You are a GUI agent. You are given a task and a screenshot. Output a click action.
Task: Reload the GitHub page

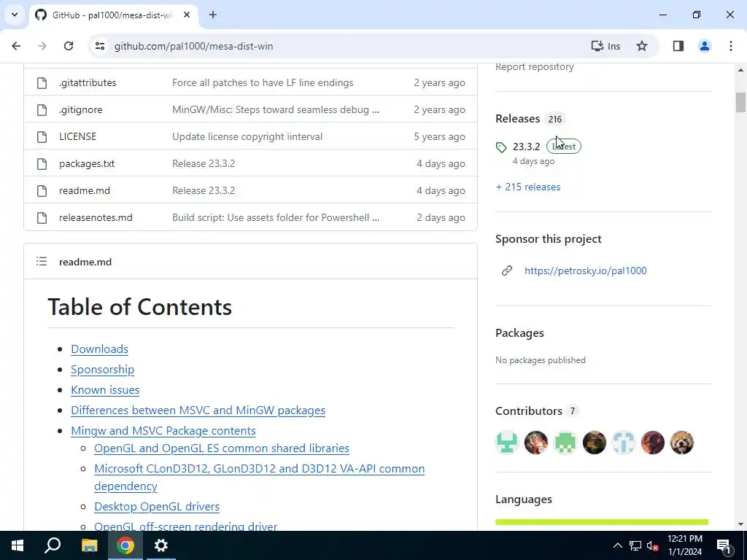[x=69, y=46]
